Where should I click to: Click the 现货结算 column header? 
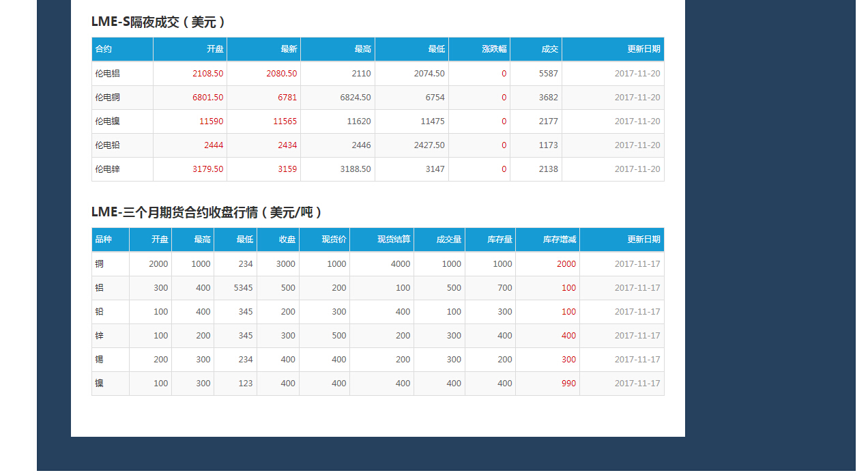[x=394, y=240]
